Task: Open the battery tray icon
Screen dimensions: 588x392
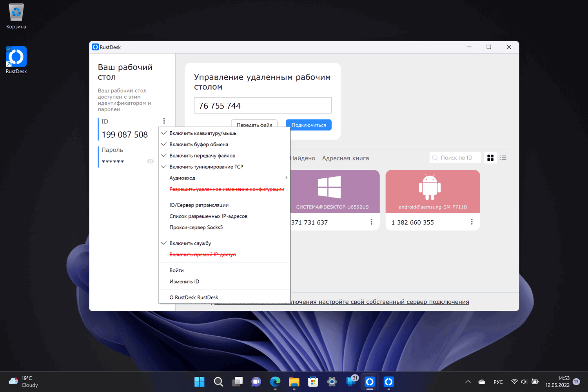Action: point(535,382)
